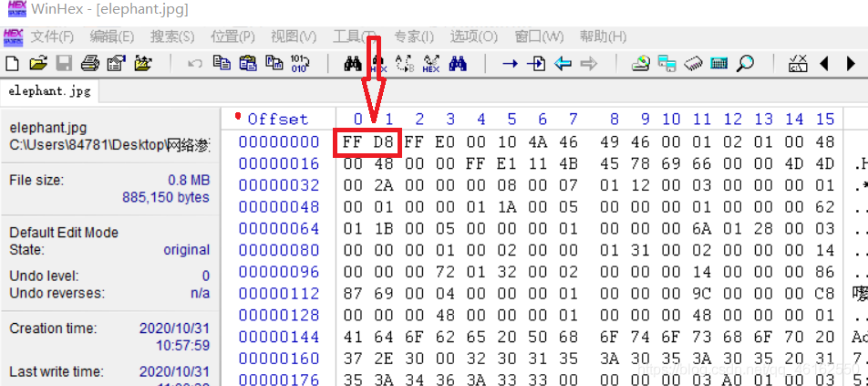This screenshot has height=386, width=868.
Task: Click byte E1 in row 00000016
Action: point(506,164)
